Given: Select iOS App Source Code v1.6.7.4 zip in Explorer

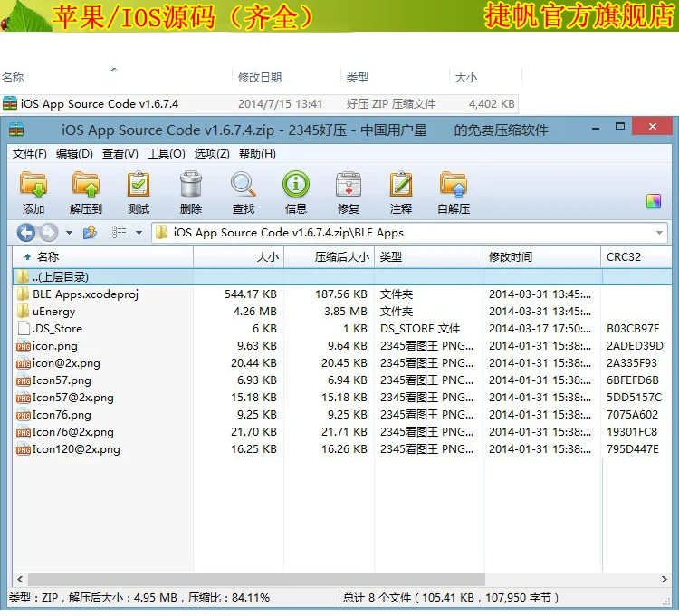Looking at the screenshot, I should click(259, 104).
